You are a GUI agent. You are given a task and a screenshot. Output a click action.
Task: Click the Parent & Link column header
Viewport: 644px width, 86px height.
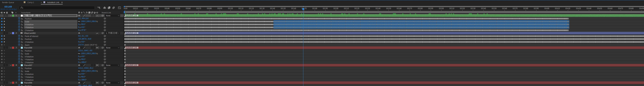click(106, 13)
